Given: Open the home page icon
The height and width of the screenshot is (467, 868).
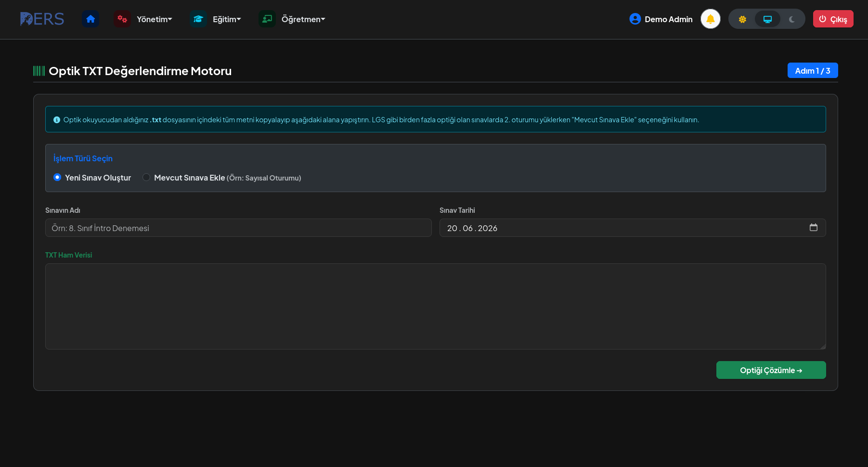Looking at the screenshot, I should pos(91,19).
